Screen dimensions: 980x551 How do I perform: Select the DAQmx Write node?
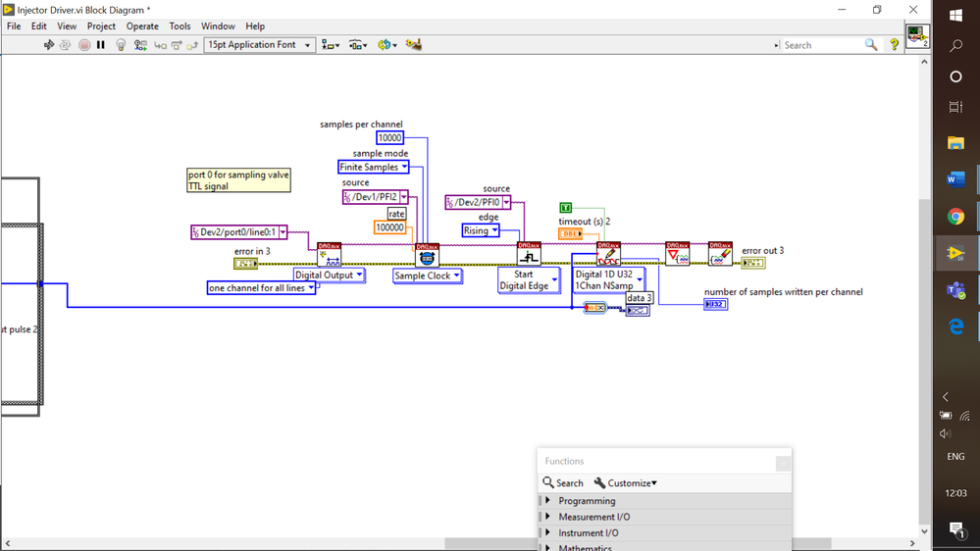pyautogui.click(x=609, y=254)
